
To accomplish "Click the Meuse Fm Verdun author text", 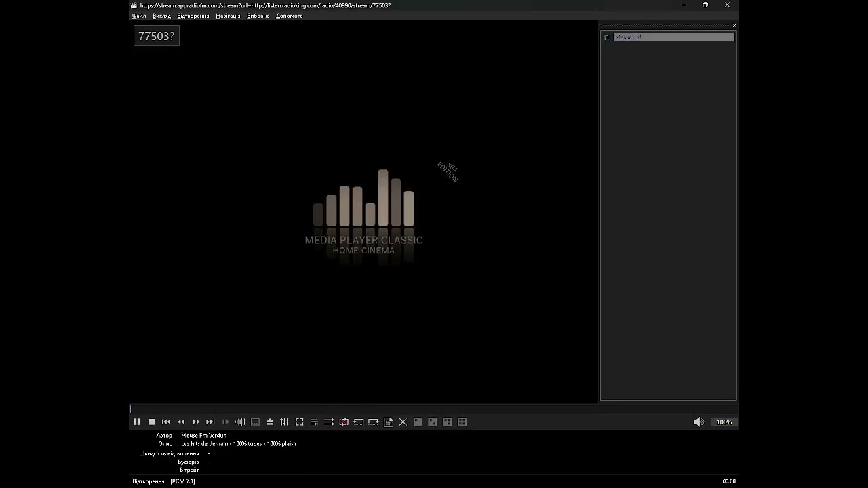I will [x=204, y=436].
